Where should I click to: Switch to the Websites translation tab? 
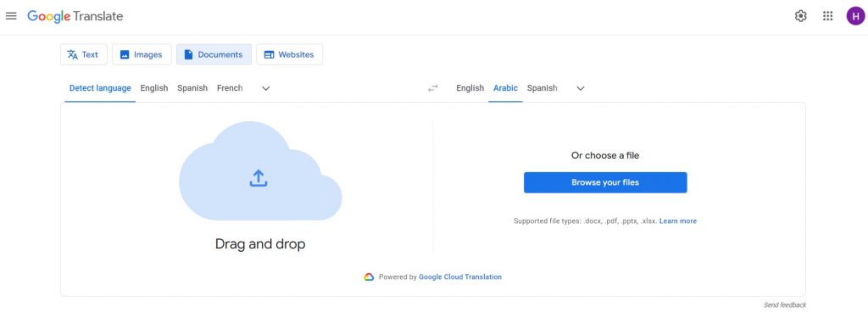(289, 54)
